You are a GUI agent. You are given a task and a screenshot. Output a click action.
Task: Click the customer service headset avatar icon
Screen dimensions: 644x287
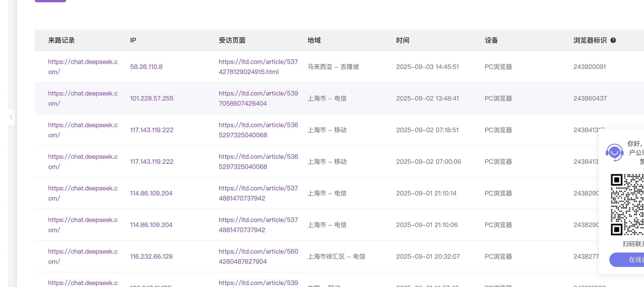(x=614, y=152)
